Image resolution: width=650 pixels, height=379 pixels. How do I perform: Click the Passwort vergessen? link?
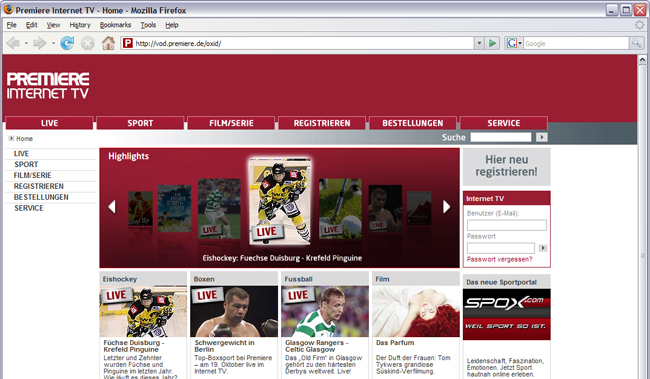click(499, 259)
